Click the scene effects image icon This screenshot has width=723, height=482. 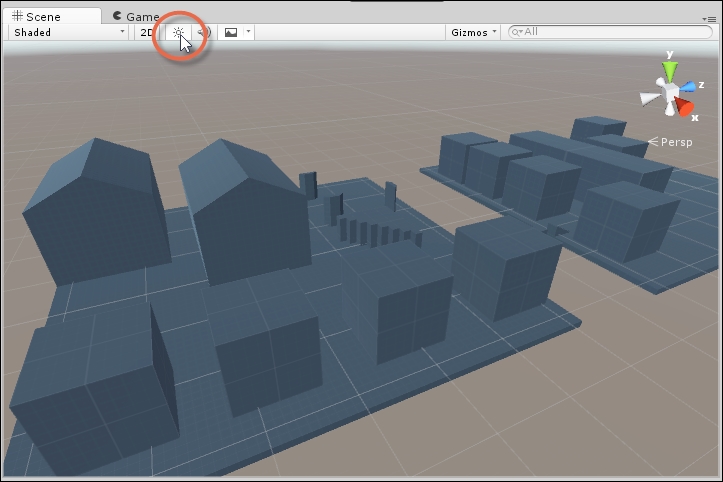pos(231,32)
